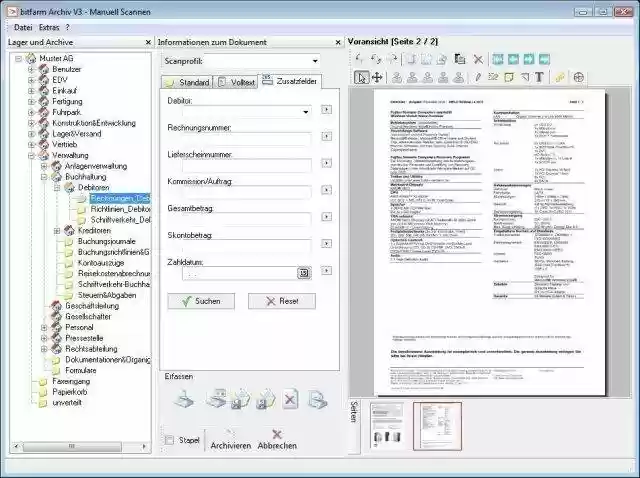640x478 pixels.
Task: Start scan with the flatbed scanner icon
Action: (184, 399)
